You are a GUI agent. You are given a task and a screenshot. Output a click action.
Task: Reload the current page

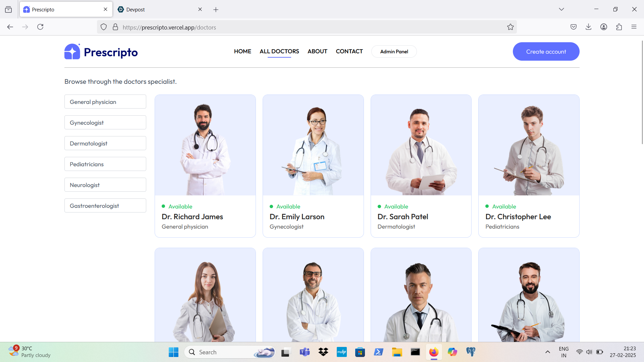40,27
